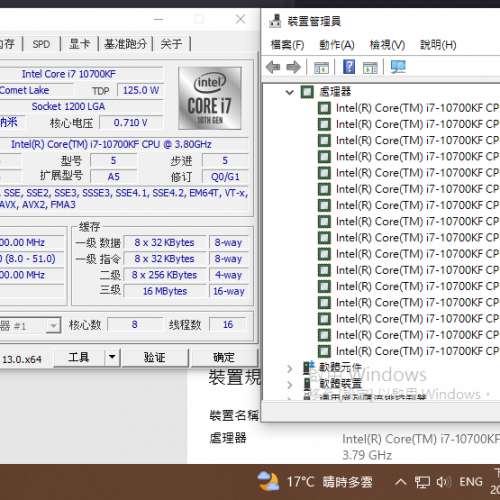Viewport: 500px width, 500px height.
Task: Click the 工具 button in CPU-Z
Action: tap(79, 358)
